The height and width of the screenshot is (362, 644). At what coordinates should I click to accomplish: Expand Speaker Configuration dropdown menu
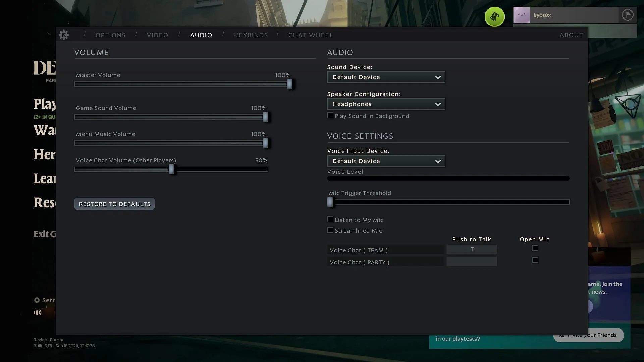tap(386, 104)
